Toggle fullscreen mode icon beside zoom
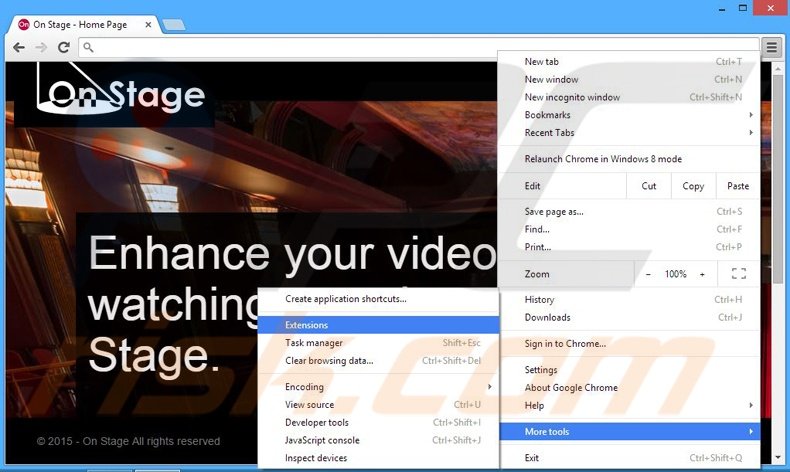Viewport: 790px width, 472px height. click(x=739, y=274)
